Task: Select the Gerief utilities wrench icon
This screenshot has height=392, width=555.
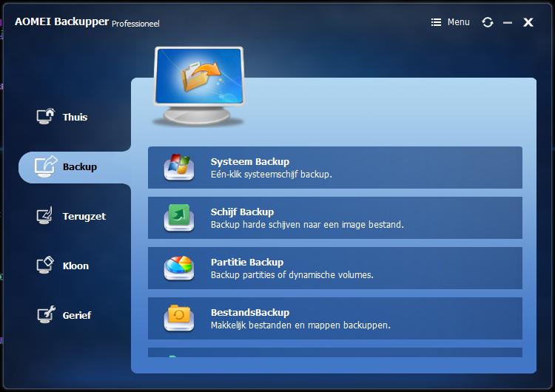Action: tap(46, 314)
